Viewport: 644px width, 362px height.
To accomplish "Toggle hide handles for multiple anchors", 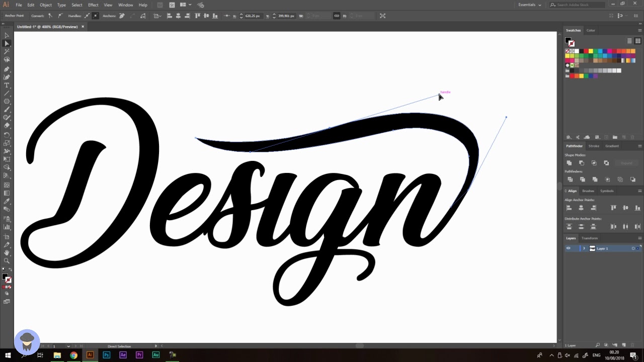I will click(x=95, y=16).
